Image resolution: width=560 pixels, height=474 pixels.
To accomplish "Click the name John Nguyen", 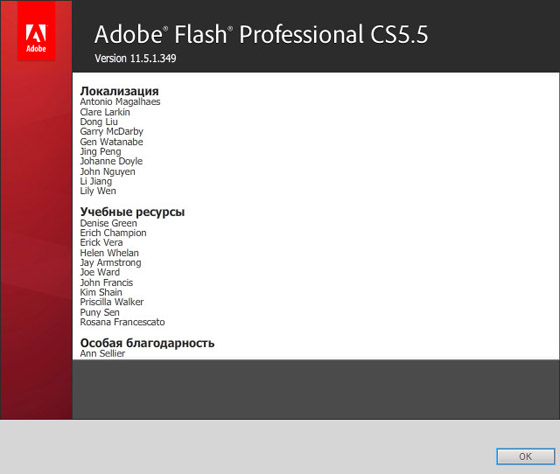I will click(108, 171).
